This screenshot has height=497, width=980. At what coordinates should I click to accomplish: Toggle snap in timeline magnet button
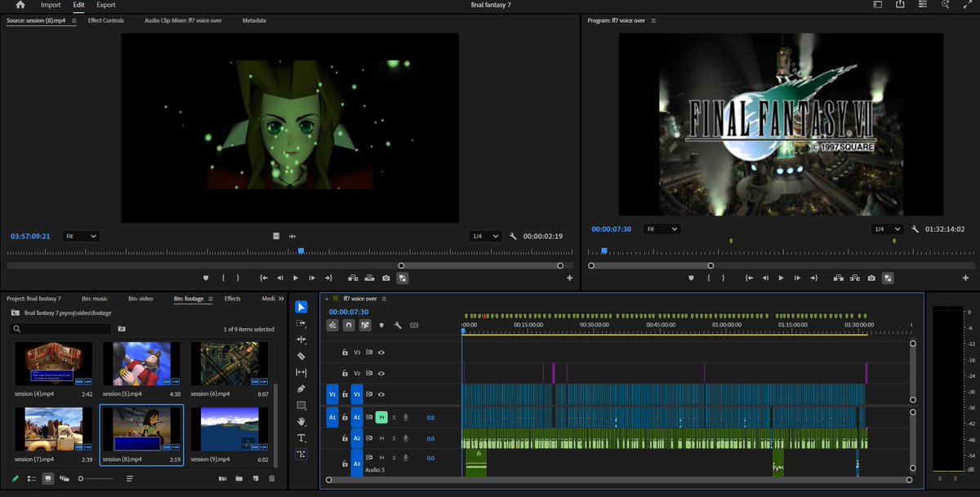click(349, 325)
